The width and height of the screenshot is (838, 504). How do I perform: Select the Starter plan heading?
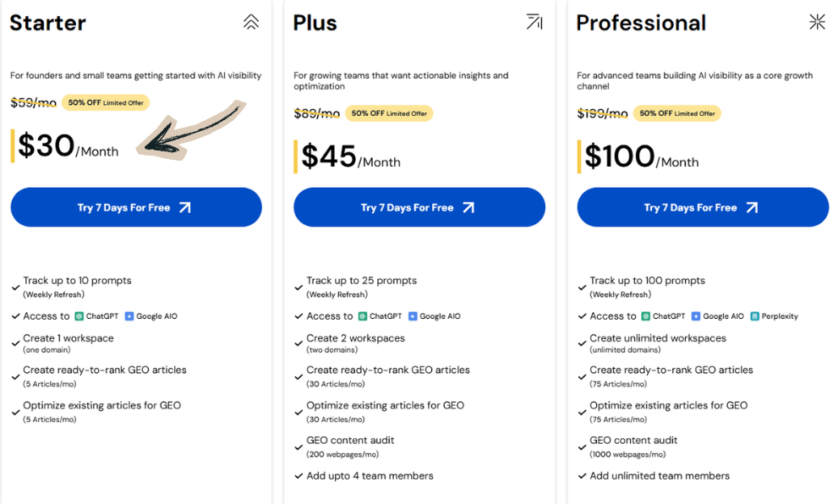pyautogui.click(x=47, y=23)
